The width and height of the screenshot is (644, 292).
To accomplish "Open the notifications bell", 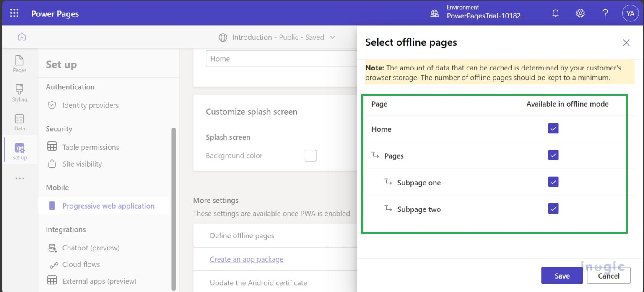I will (555, 13).
